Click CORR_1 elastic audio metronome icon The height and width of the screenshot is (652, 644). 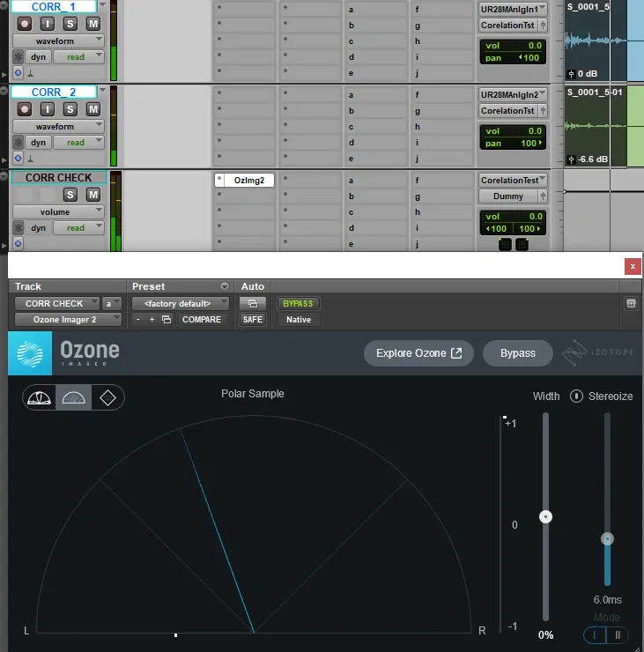pos(30,73)
